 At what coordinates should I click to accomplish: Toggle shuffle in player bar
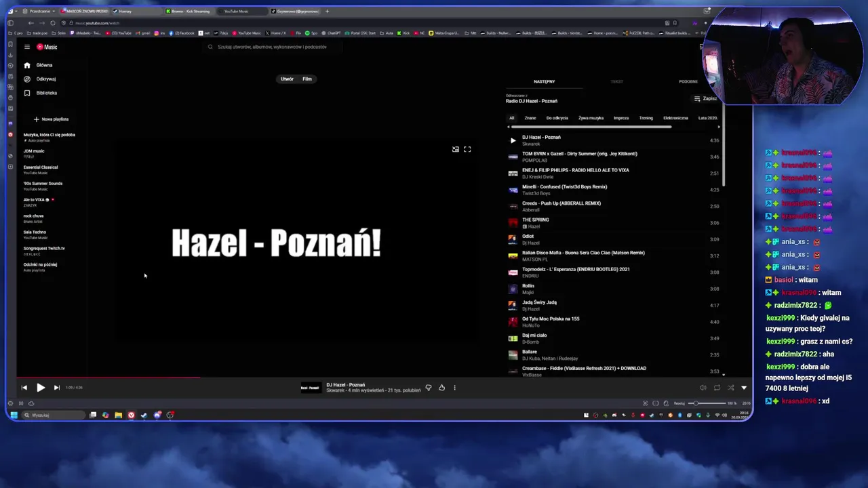730,388
